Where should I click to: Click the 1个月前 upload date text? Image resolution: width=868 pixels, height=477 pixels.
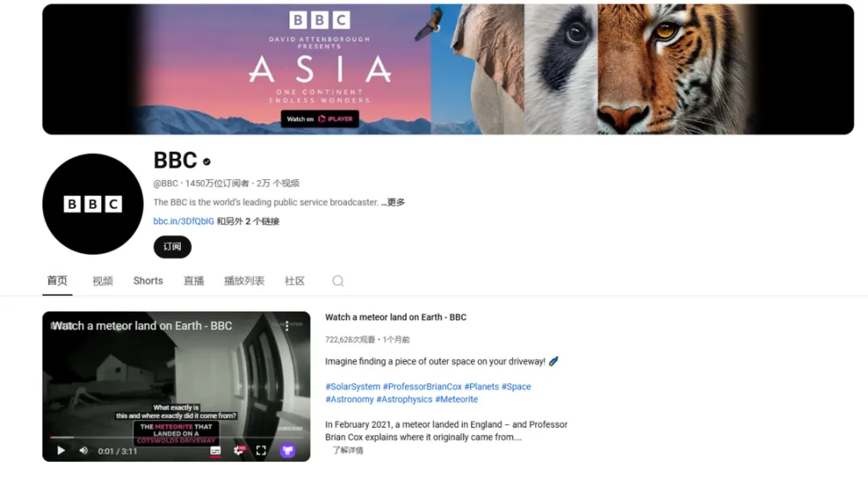pos(395,339)
